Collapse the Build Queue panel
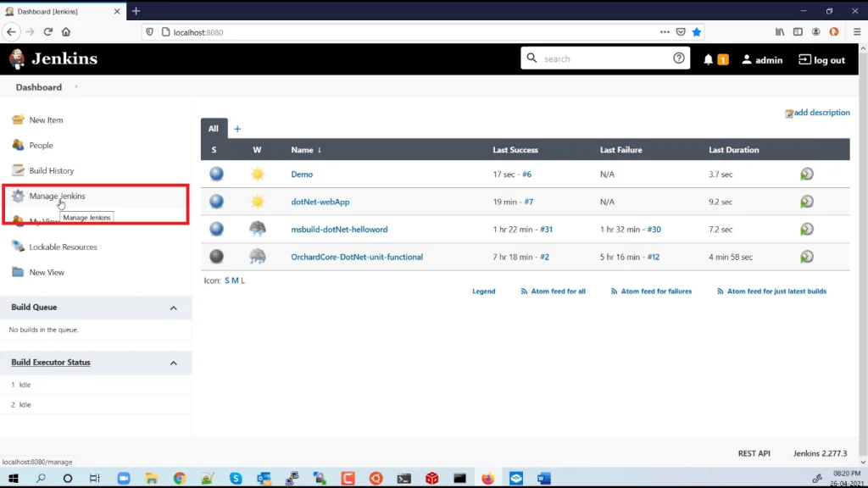This screenshot has width=868, height=488. pos(173,308)
